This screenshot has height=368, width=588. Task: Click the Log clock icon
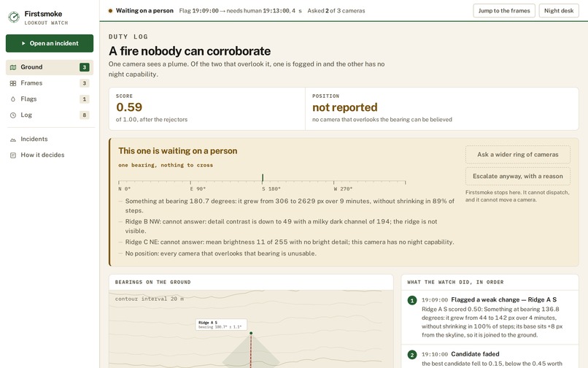click(x=13, y=115)
